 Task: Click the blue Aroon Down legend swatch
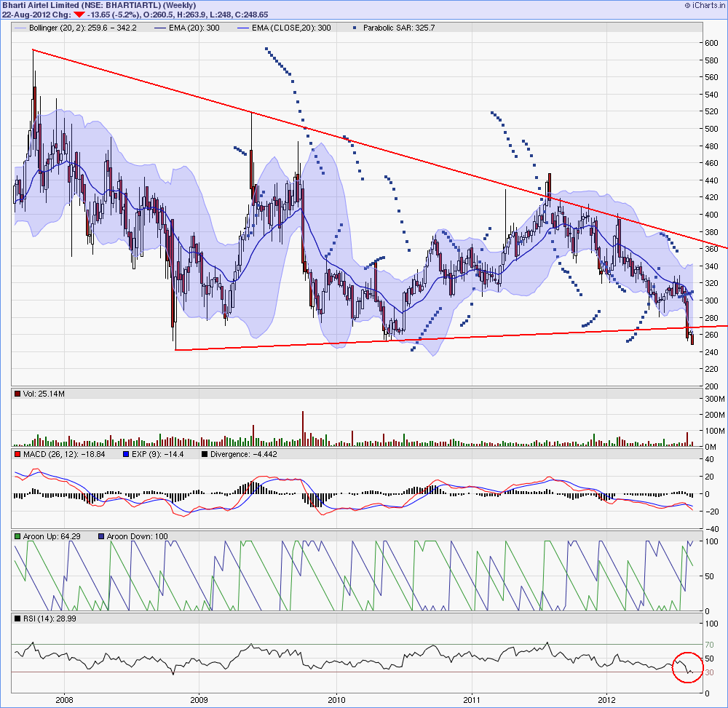coord(101,537)
